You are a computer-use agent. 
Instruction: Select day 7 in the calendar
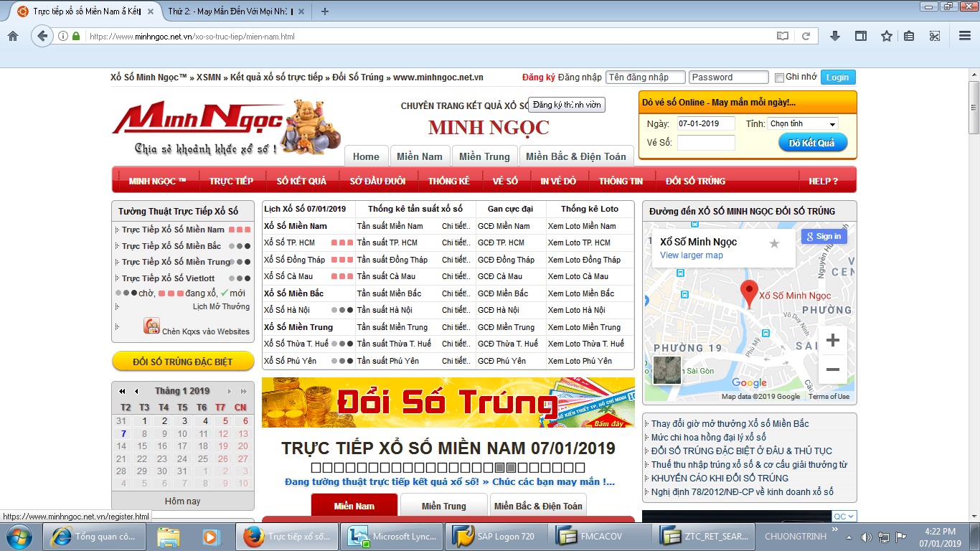[123, 433]
